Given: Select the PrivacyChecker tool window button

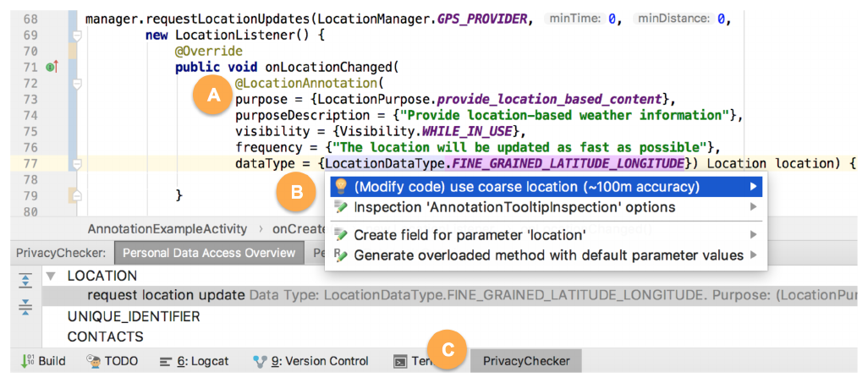Looking at the screenshot, I should click(526, 361).
